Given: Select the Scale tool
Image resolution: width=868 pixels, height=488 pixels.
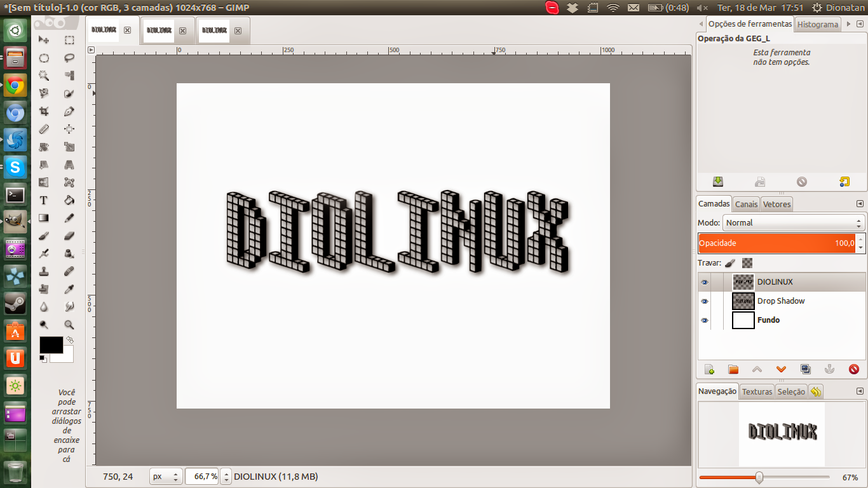Looking at the screenshot, I should [69, 147].
